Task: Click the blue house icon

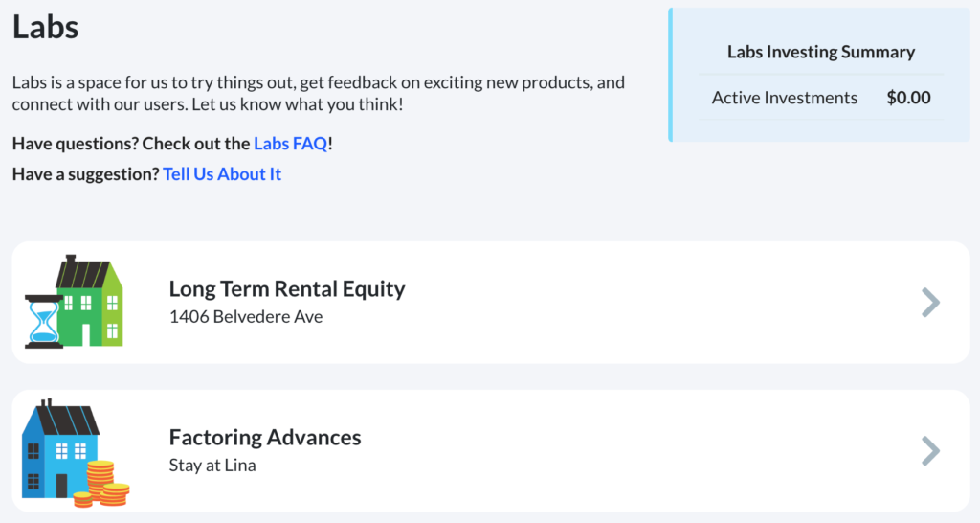Action: (x=60, y=448)
